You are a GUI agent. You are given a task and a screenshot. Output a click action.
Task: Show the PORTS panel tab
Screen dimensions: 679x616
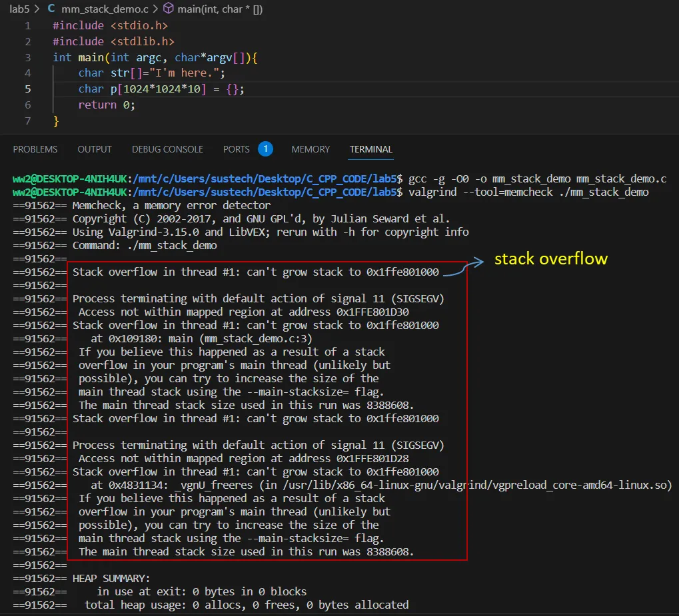point(237,149)
